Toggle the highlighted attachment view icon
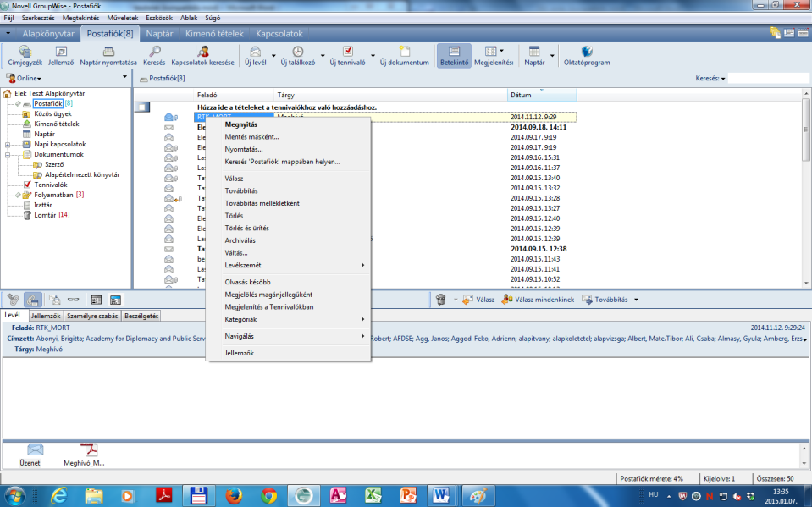812x507 pixels. (33, 300)
